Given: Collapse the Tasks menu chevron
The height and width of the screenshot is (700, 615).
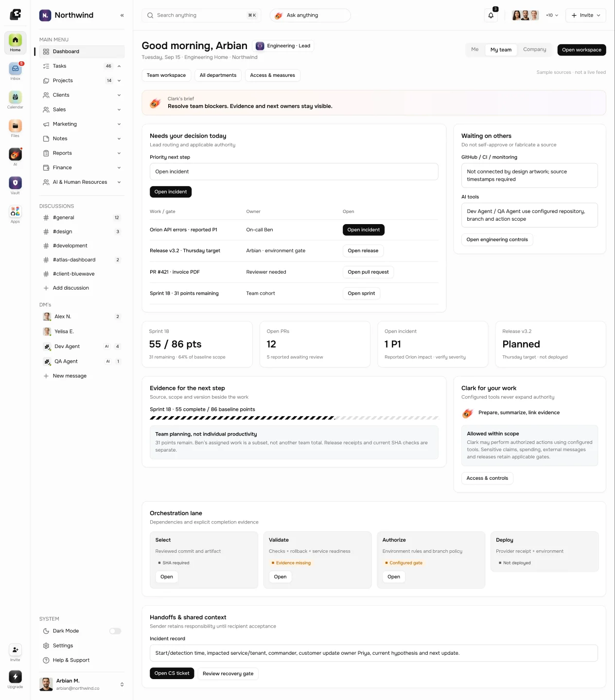Looking at the screenshot, I should 119,66.
